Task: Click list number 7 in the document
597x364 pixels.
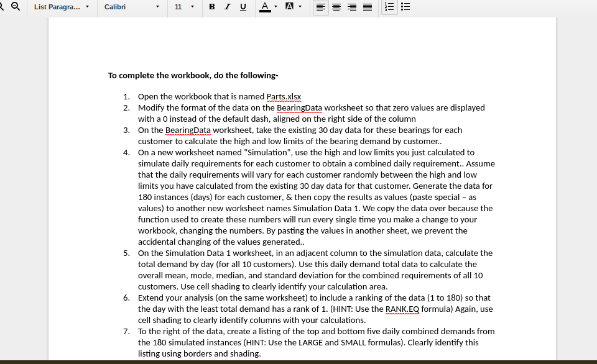Action: point(126,331)
